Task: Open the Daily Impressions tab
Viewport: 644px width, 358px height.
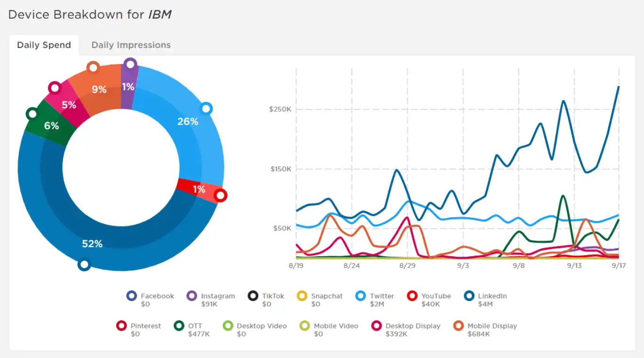Action: [x=131, y=45]
